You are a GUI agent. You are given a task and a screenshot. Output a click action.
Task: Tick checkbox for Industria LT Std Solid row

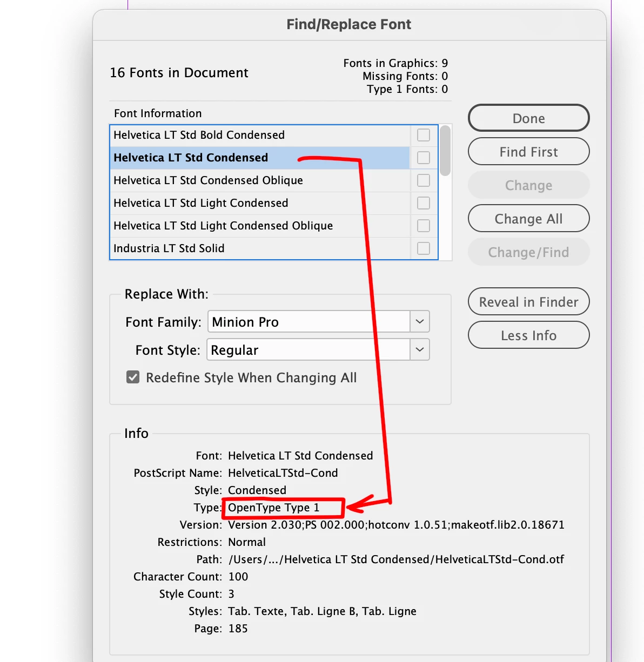tap(424, 248)
